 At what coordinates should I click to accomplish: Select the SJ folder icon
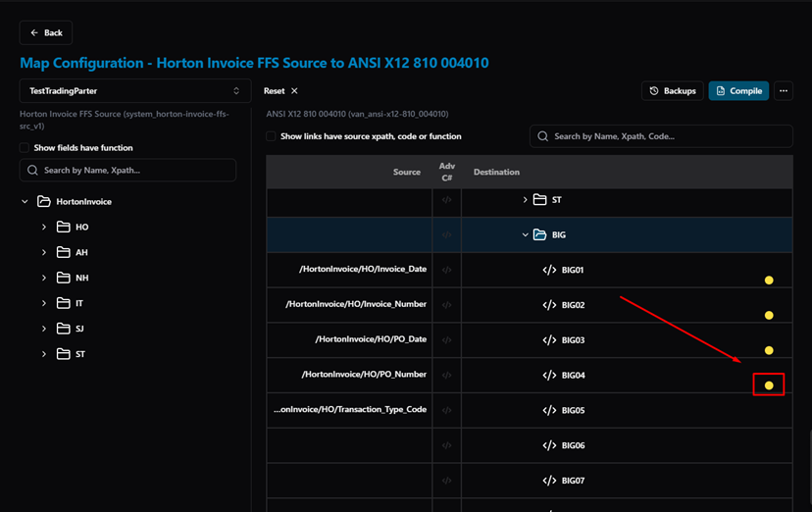[x=63, y=329]
